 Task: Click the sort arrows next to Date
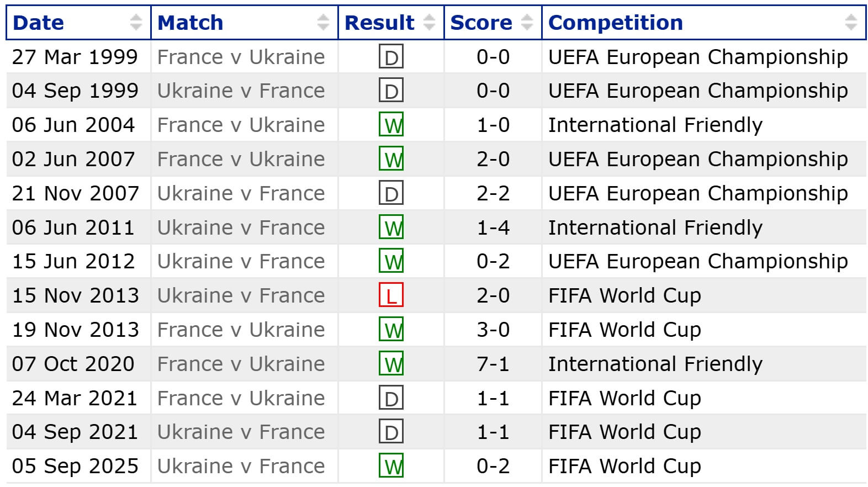pos(134,23)
